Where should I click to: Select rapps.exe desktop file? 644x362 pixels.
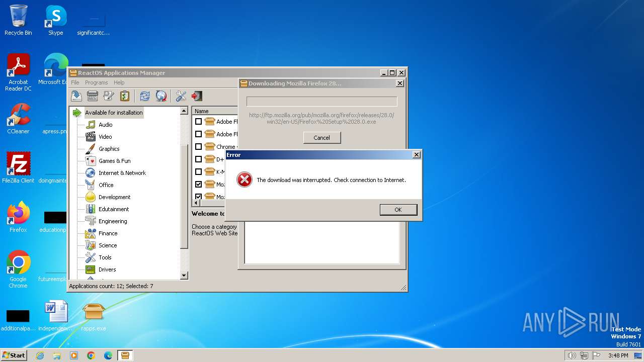[x=94, y=317]
